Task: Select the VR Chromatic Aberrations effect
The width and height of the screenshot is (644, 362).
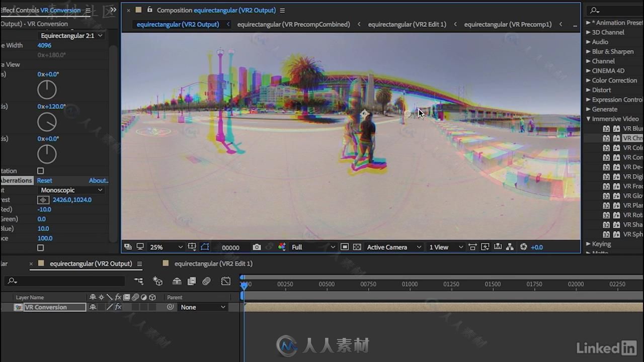Action: [x=632, y=138]
